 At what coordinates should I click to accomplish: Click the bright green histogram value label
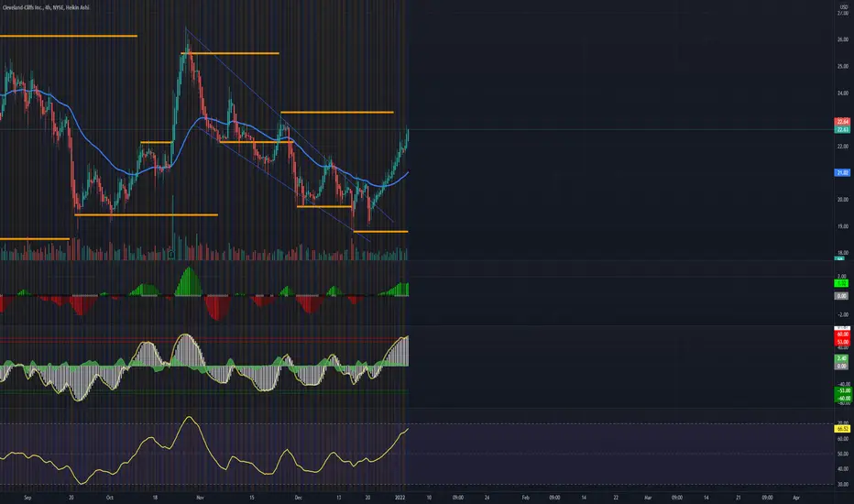tap(841, 283)
